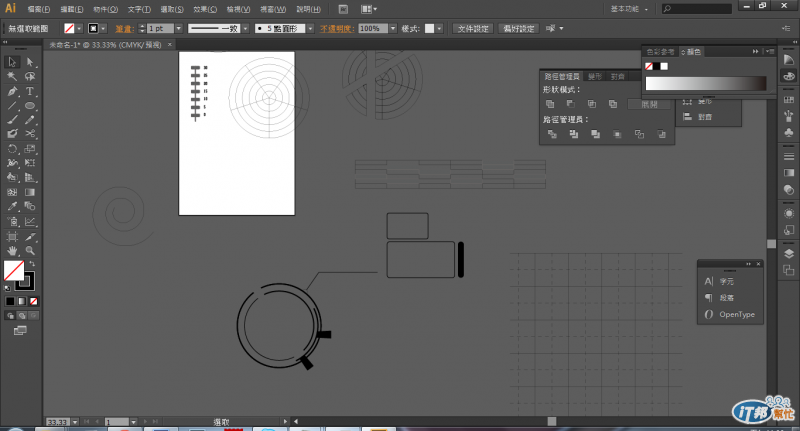Screen dimensions: 800x431
Task: Select the Paintbrush tool
Action: [12, 120]
